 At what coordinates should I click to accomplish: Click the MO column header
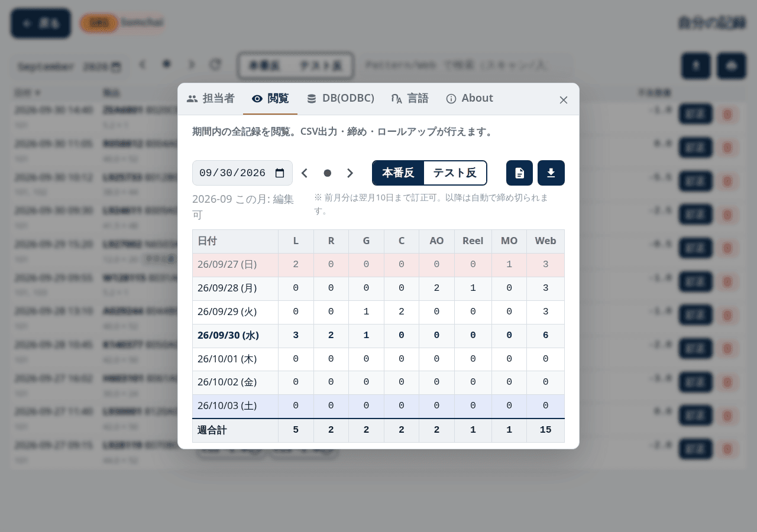509,241
